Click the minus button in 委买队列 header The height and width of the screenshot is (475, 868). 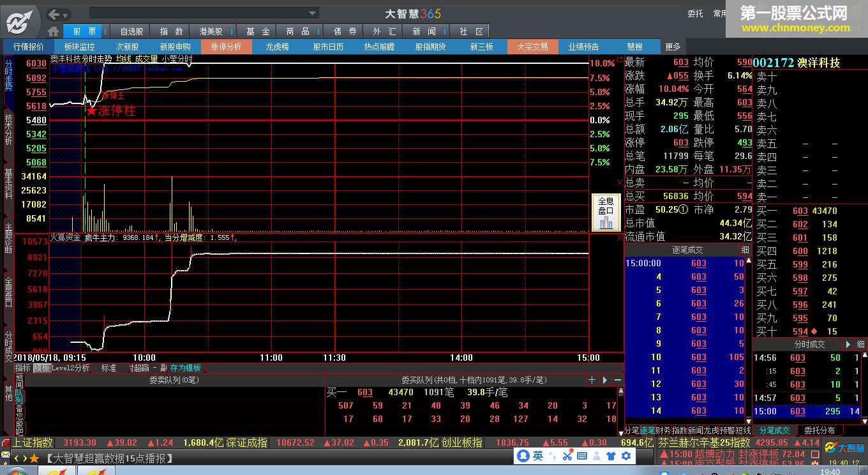pyautogui.click(x=617, y=380)
